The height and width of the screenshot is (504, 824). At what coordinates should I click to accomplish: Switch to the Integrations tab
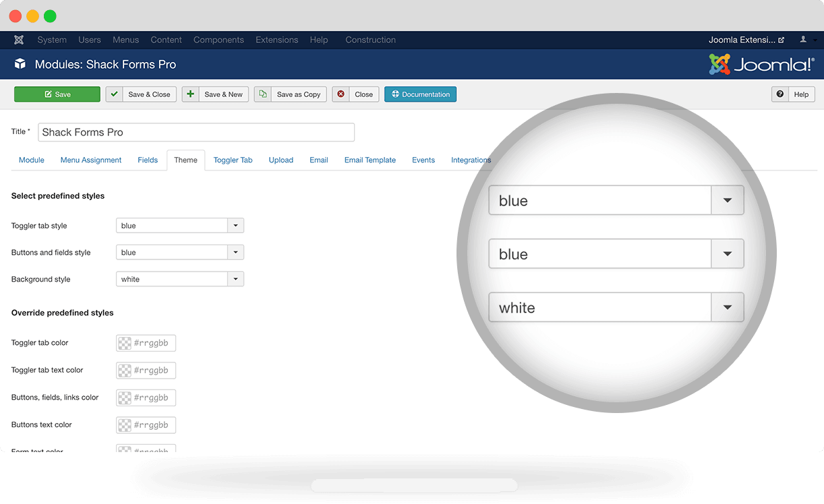(x=471, y=160)
